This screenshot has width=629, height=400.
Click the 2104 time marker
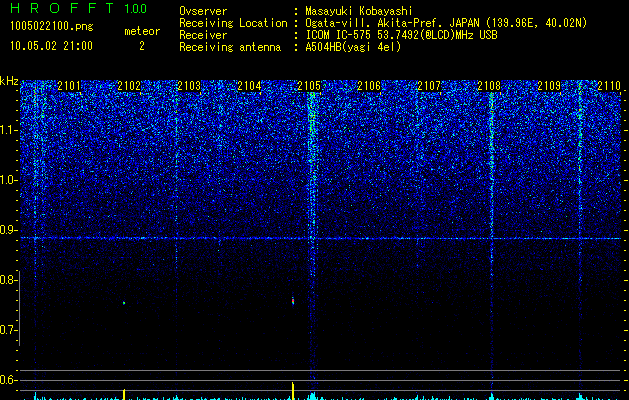coord(249,86)
